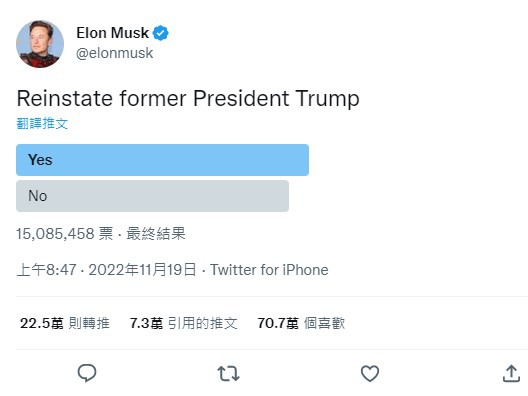Select the Yes poll result bar
This screenshot has height=396, width=528.
coord(162,160)
